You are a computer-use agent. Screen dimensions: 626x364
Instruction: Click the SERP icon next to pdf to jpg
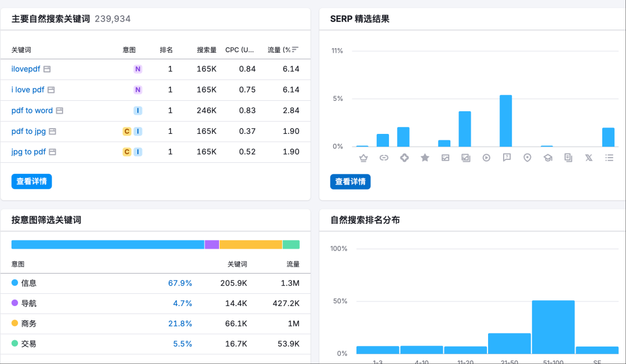pyautogui.click(x=52, y=132)
